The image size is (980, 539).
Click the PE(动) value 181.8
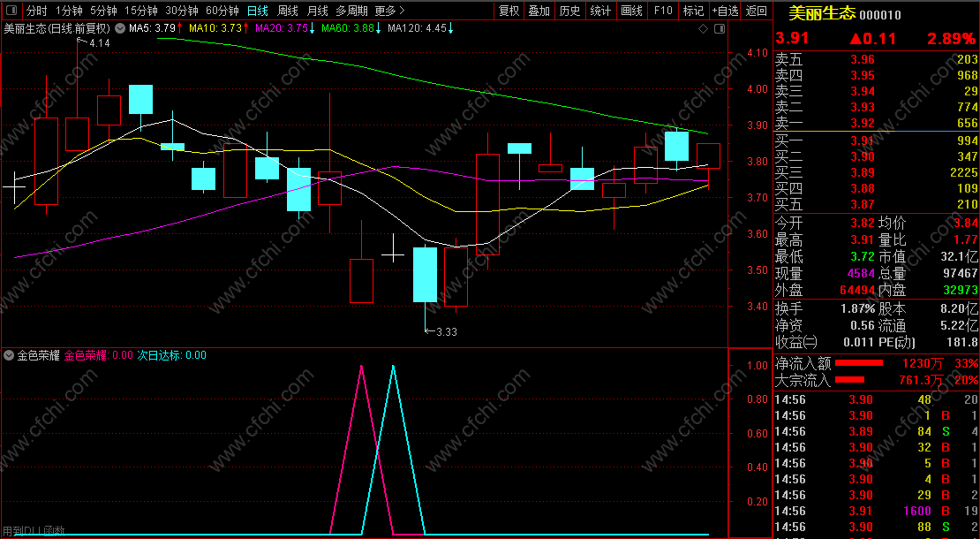coord(962,343)
